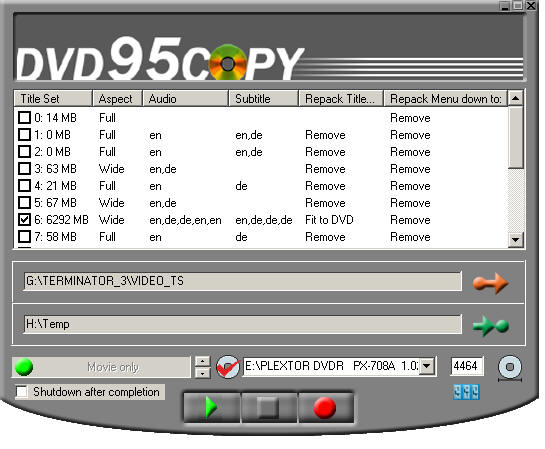Click the orange source folder arrow icon
545x449 pixels.
click(x=490, y=283)
